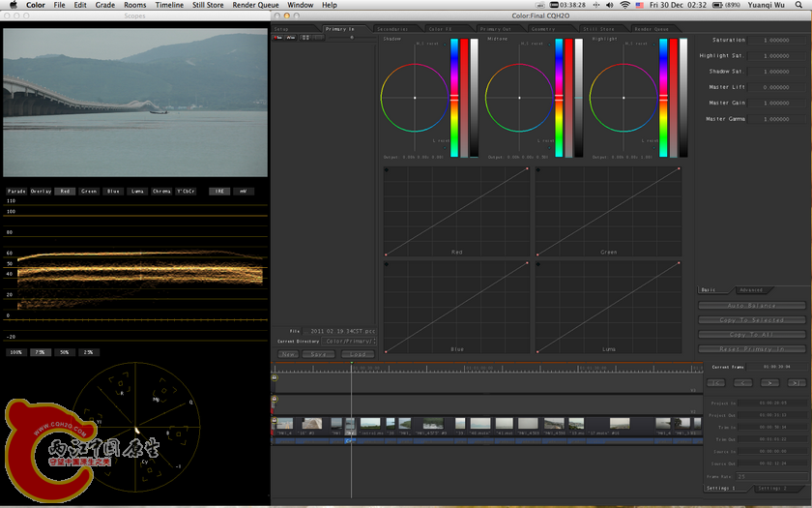Jump to first frame with |< button
The width and height of the screenshot is (812, 508).
tap(715, 382)
